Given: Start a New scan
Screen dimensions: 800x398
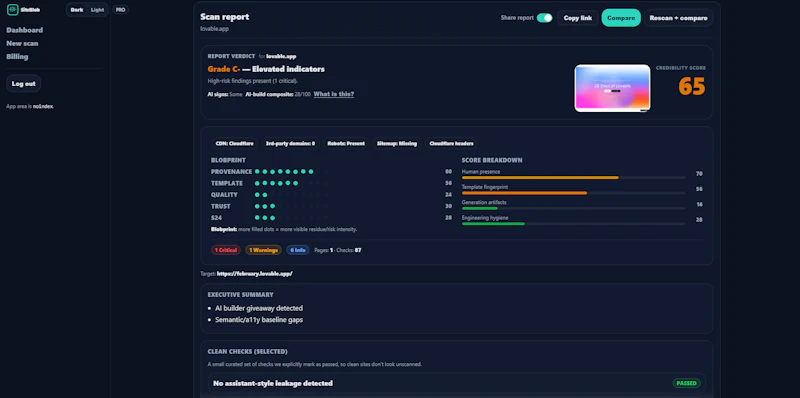Looking at the screenshot, I should coord(22,43).
